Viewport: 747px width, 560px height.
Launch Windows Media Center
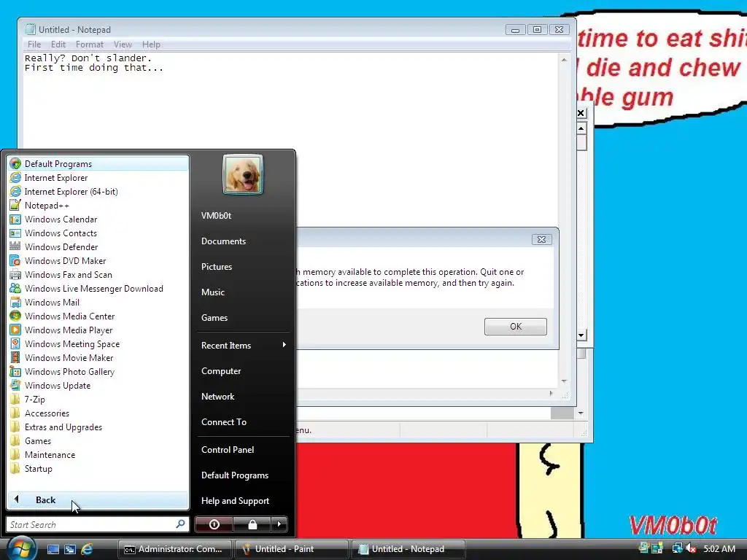tap(98, 316)
